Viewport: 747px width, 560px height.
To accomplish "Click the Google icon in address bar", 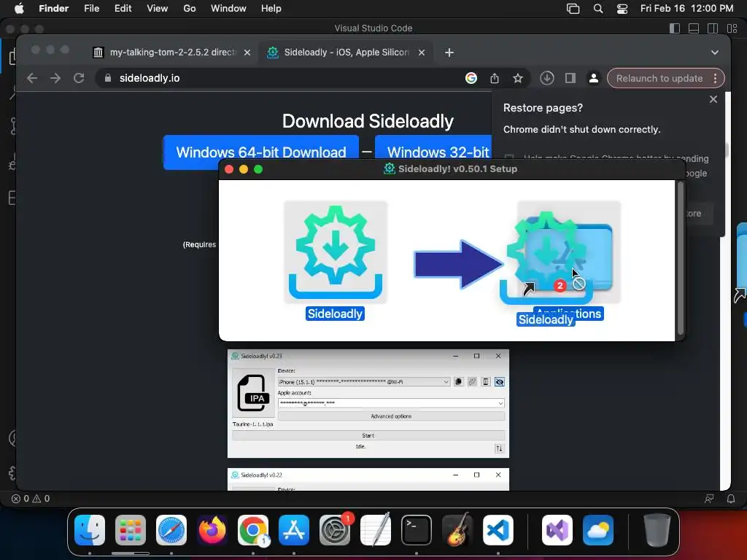I will pos(471,78).
